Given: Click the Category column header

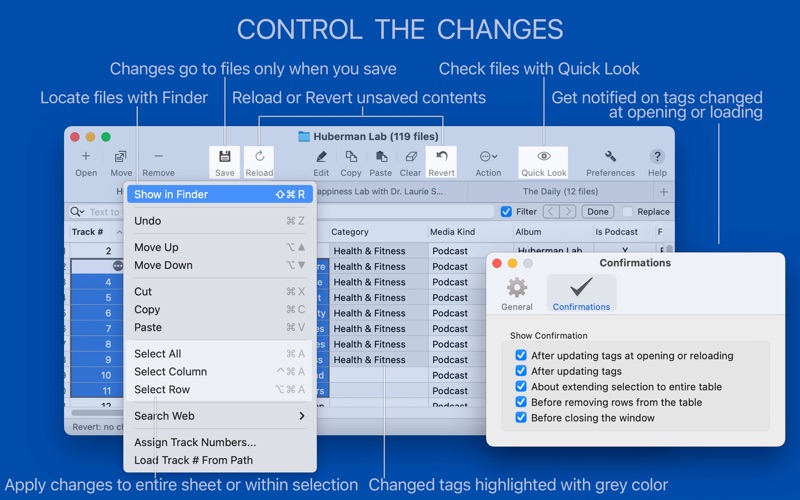Looking at the screenshot, I should coord(378,232).
